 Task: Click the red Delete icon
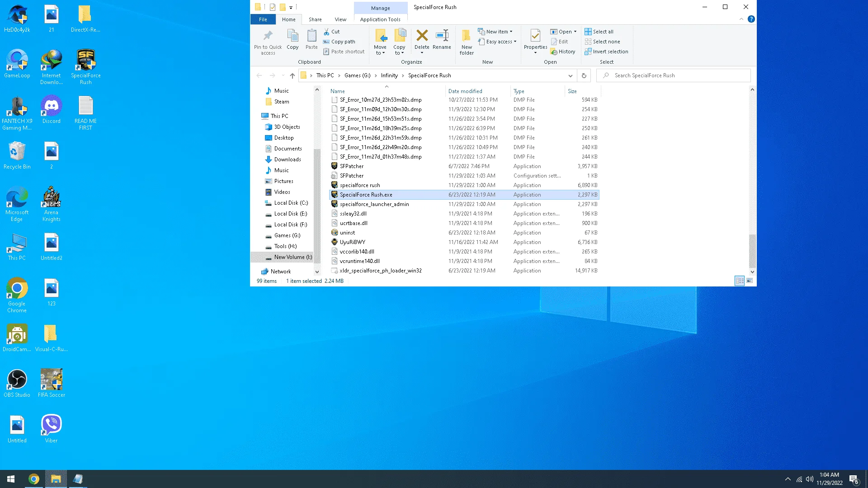pyautogui.click(x=422, y=36)
